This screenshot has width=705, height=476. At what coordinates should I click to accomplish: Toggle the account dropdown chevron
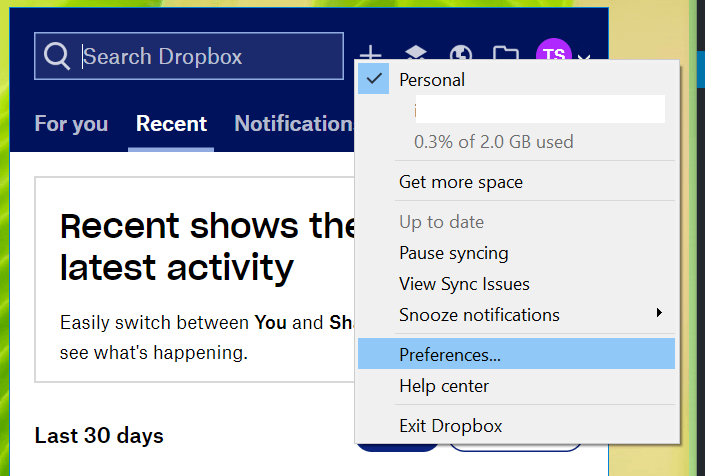(x=584, y=57)
